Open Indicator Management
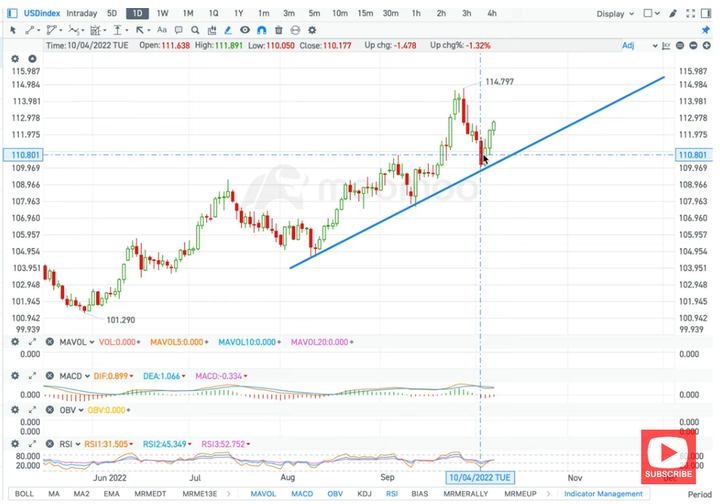Screen dimensions: 720x504 pyautogui.click(x=603, y=494)
